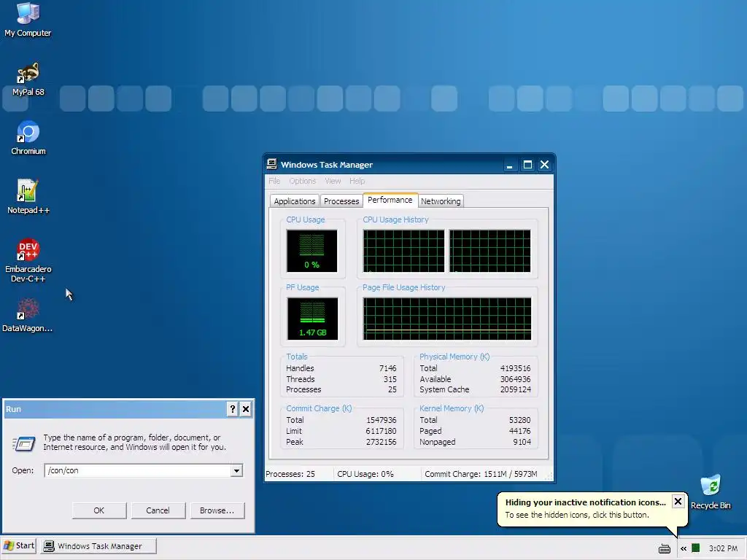Expand the Open field dropdown in Run
Screen dimensions: 747x560
click(x=236, y=470)
